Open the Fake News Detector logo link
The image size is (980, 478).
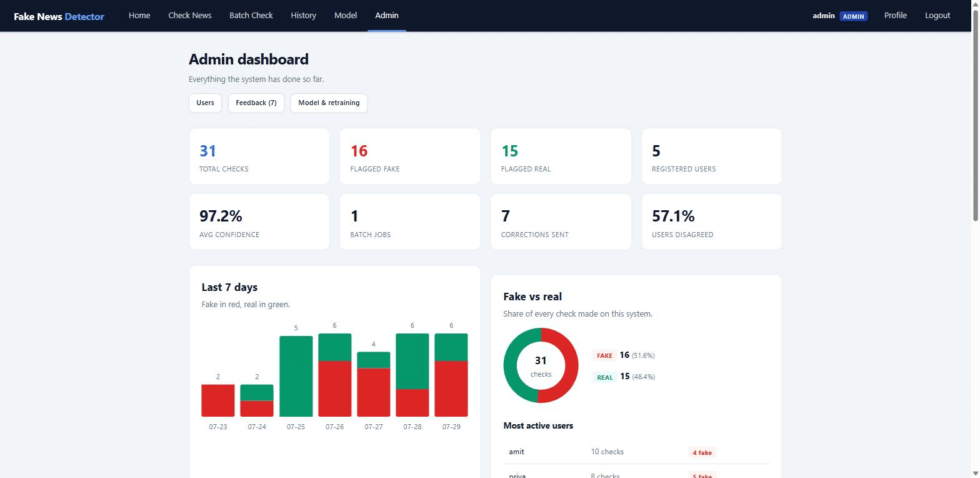(x=59, y=16)
